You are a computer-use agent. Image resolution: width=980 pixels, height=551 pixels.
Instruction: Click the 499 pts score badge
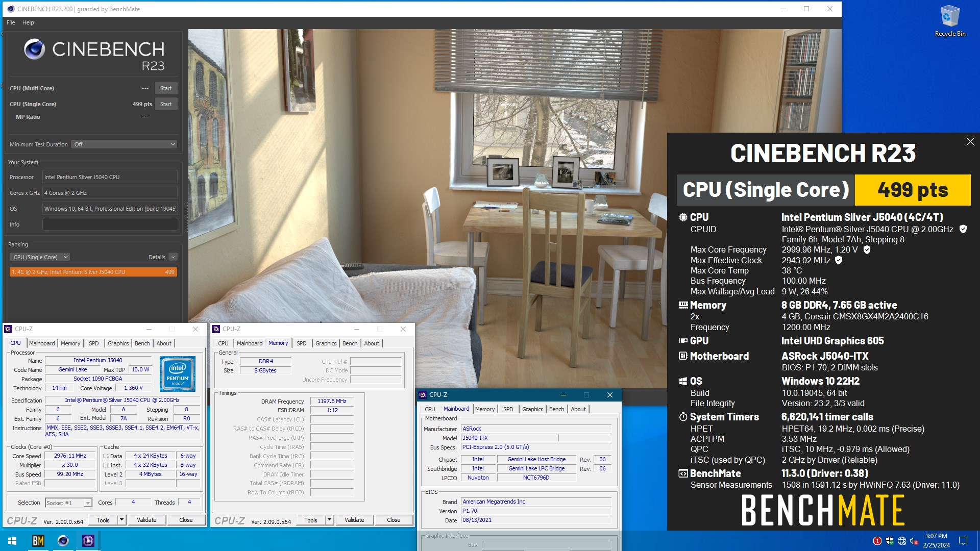coord(913,190)
